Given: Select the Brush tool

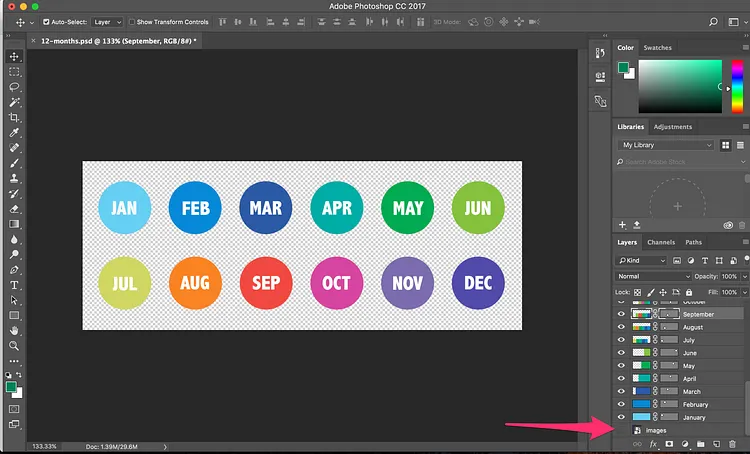Looking at the screenshot, I should pyautogui.click(x=14, y=163).
